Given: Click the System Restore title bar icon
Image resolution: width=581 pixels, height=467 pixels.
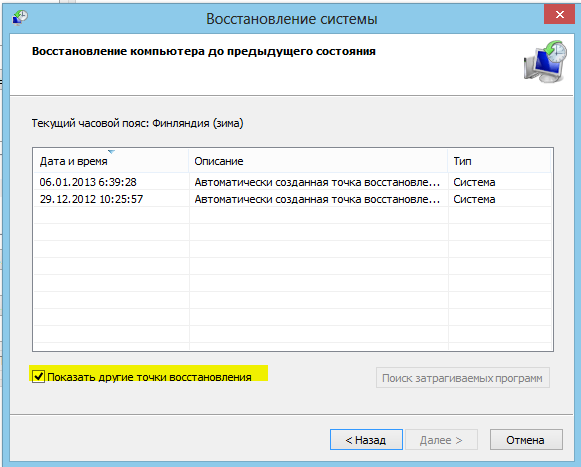Looking at the screenshot, I should pos(20,17).
